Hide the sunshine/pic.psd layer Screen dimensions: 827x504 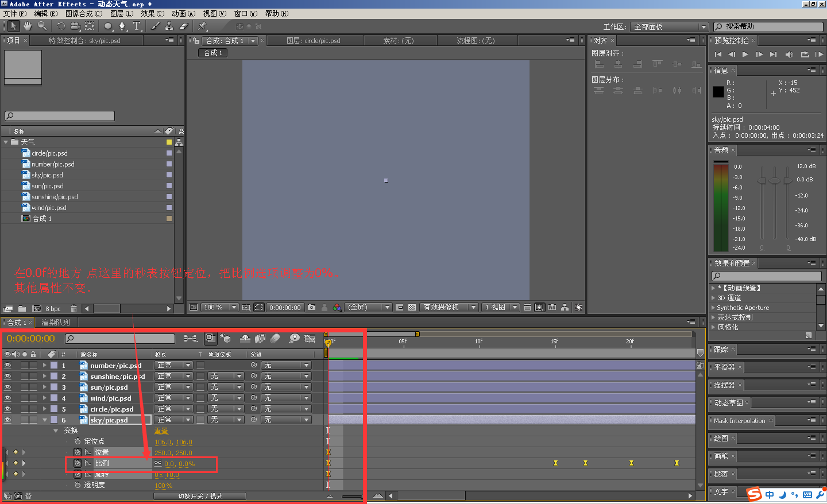(x=7, y=376)
